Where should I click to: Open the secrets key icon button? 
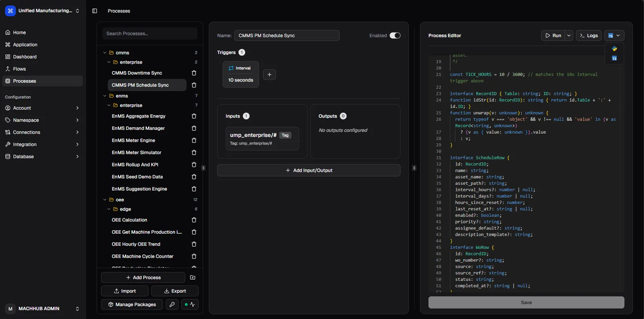tap(172, 304)
